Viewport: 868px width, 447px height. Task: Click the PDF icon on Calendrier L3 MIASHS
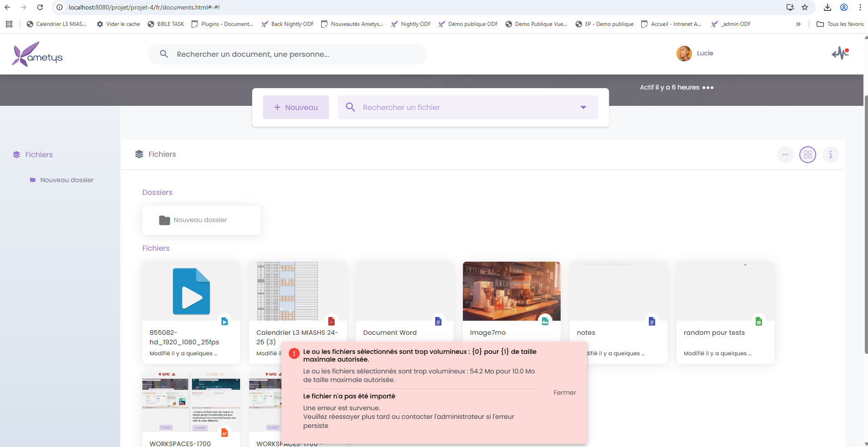point(331,321)
